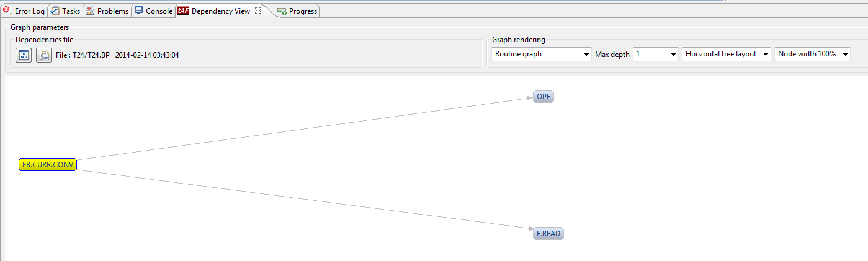Change the Node width 100% dropdown
Image resolution: width=868 pixels, height=261 pixels.
click(x=812, y=54)
